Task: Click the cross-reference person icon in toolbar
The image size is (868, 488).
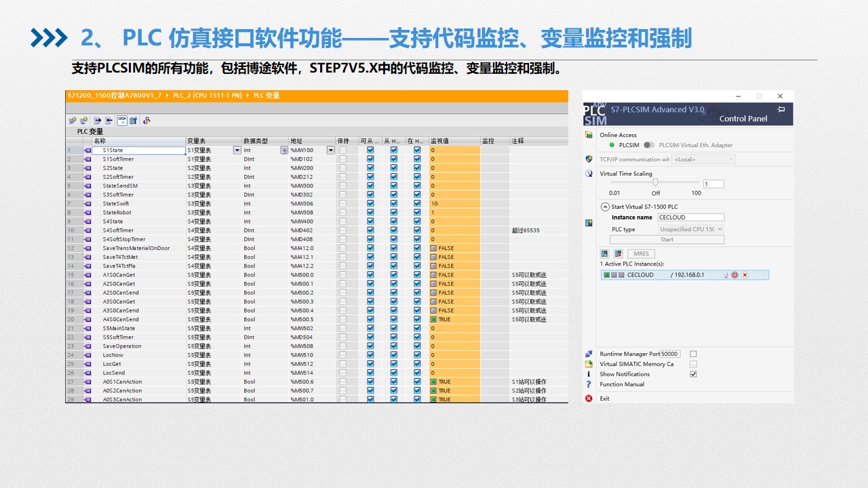Action: coord(146,121)
